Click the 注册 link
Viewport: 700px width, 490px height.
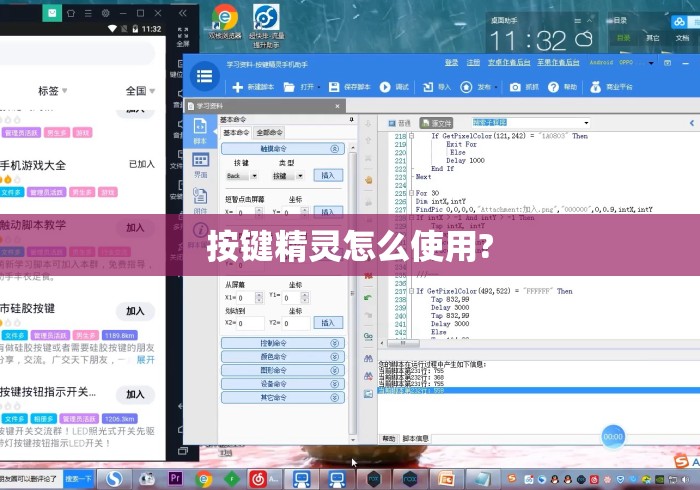pos(473,62)
